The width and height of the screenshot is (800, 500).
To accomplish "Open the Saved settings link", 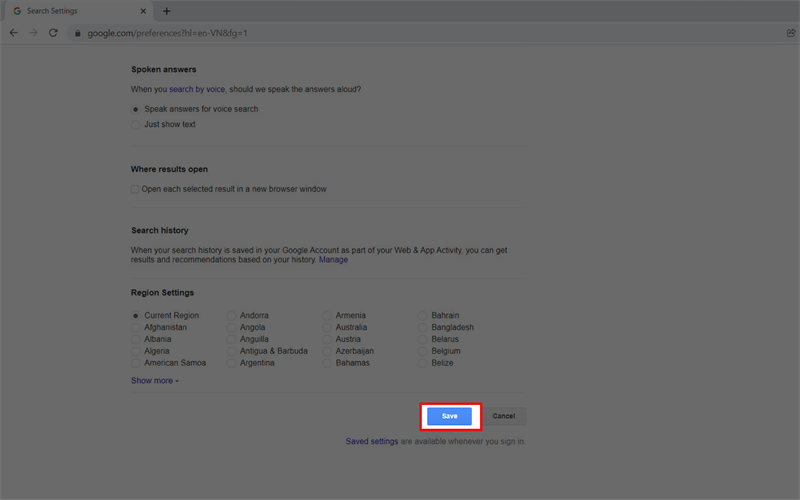I will coord(371,441).
